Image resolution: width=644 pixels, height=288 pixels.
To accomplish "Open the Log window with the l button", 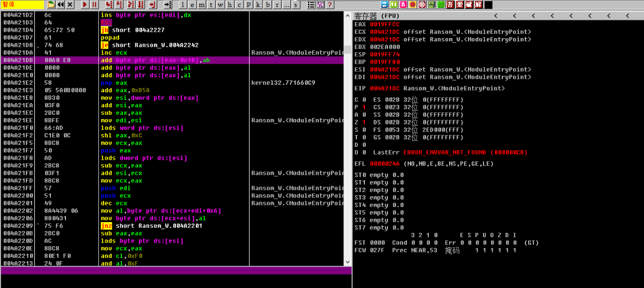I will coord(182,5).
